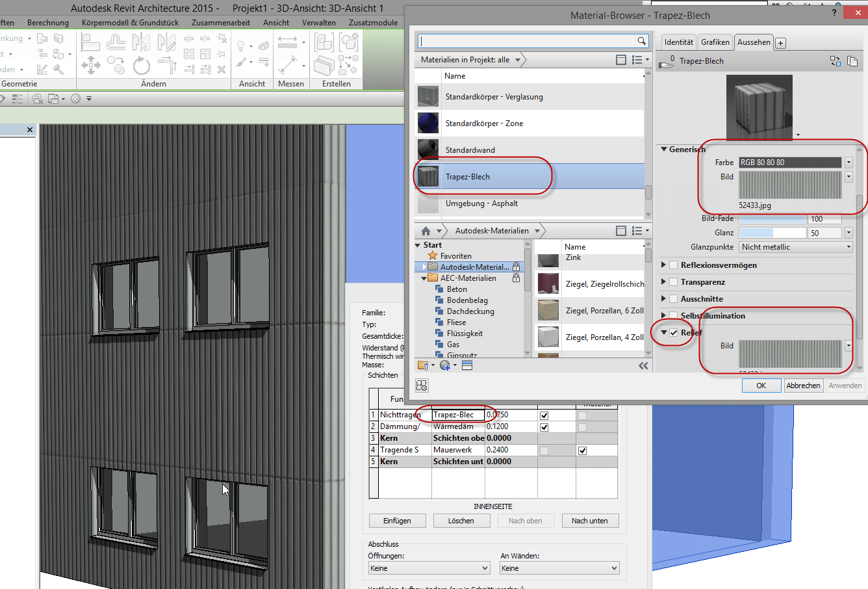Select the Standardwand material

[x=530, y=150]
